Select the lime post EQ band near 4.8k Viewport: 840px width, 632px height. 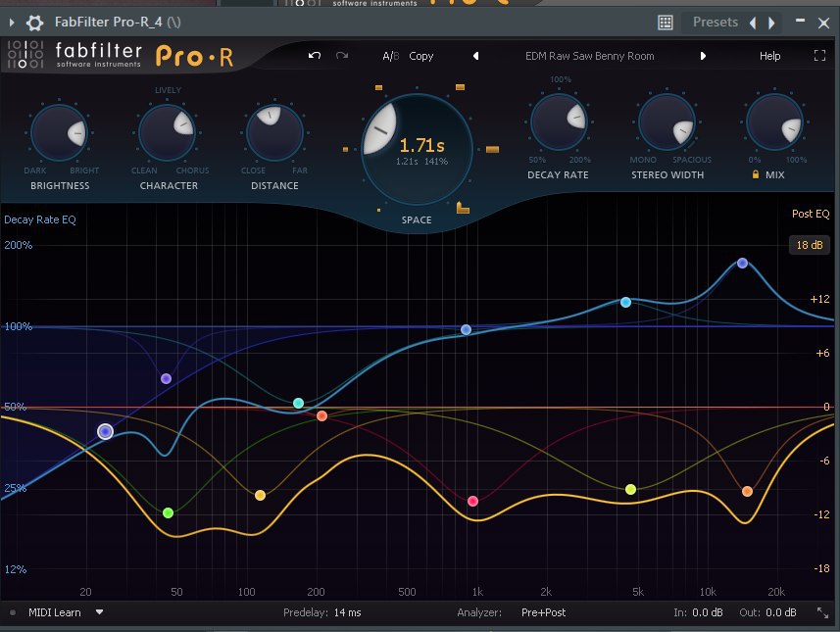[630, 489]
